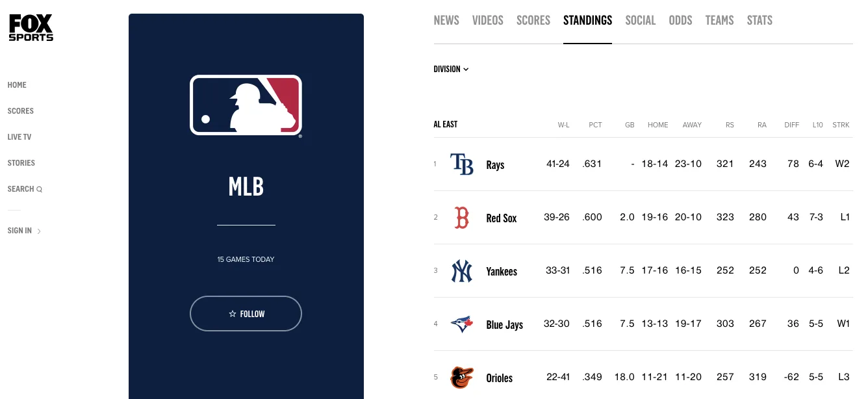868x399 pixels.
Task: Click the search magnifier in the sidebar
Action: [39, 189]
